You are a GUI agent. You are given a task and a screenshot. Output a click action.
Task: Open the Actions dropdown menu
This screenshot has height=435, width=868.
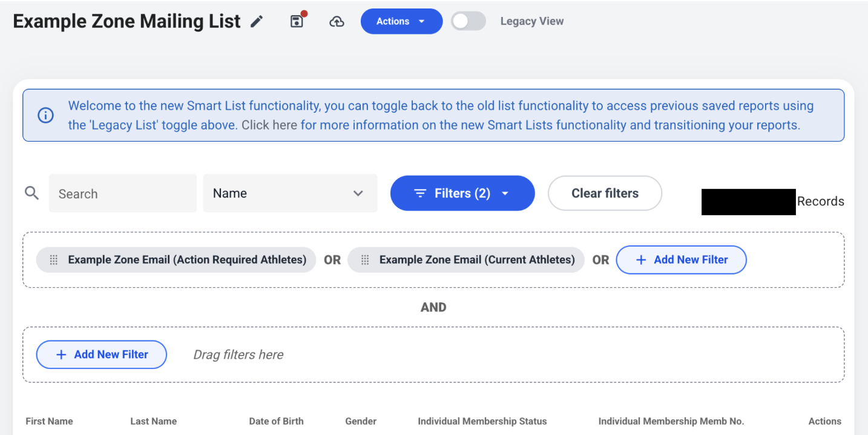(x=401, y=21)
